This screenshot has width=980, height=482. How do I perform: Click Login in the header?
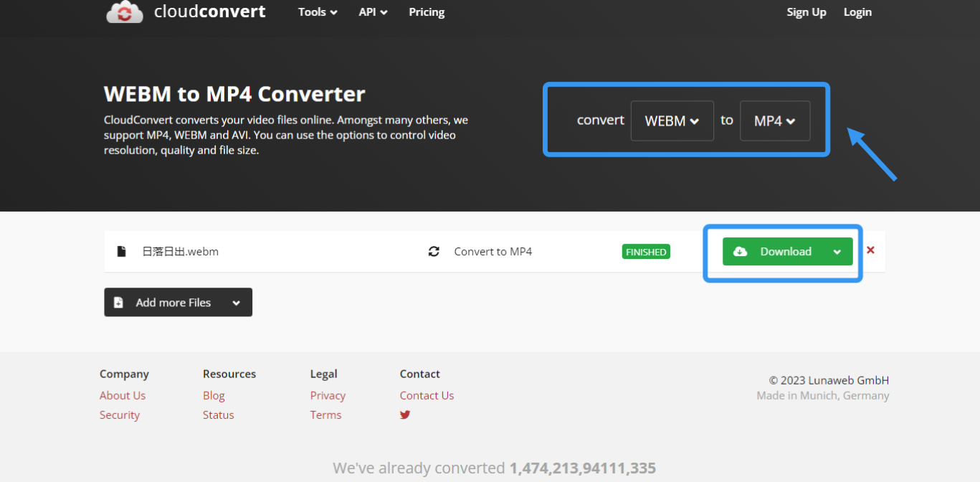[857, 12]
